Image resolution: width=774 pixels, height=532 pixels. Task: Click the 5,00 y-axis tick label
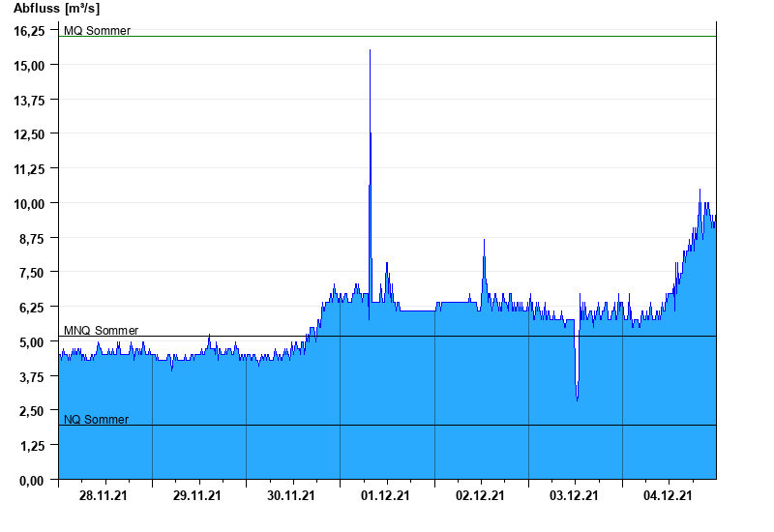pyautogui.click(x=32, y=341)
